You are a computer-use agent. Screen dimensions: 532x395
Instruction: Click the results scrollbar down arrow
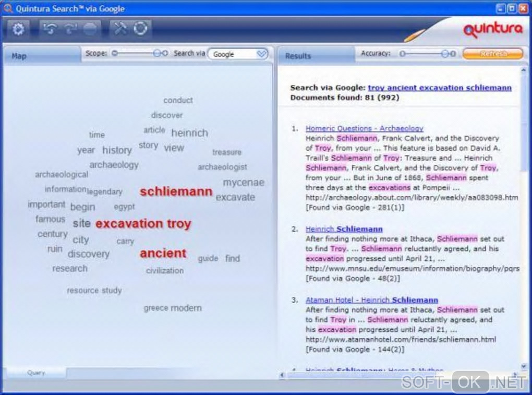coord(524,366)
